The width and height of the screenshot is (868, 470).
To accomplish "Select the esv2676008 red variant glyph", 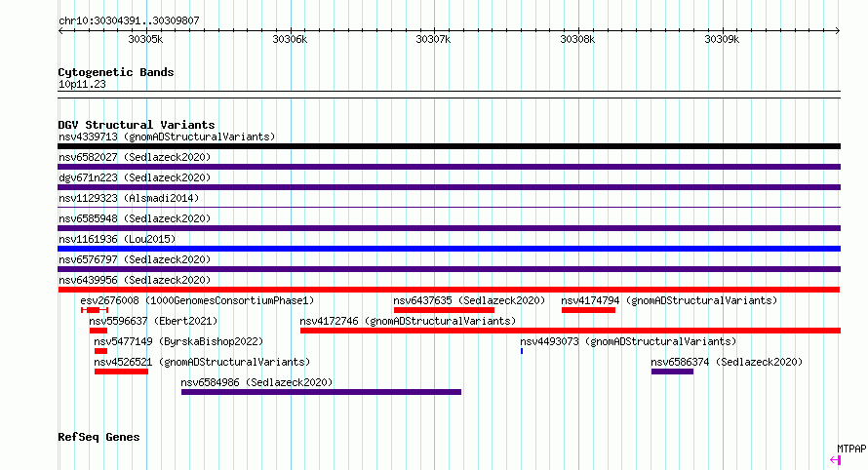I will (x=94, y=310).
